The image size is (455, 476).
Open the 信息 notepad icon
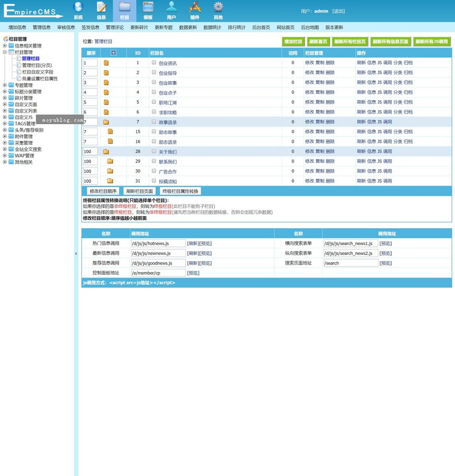coord(102,7)
